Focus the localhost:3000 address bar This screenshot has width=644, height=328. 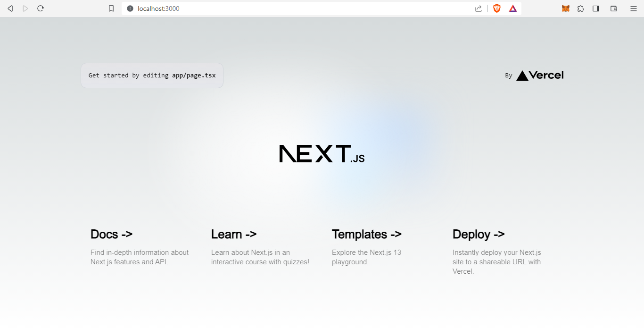283,8
